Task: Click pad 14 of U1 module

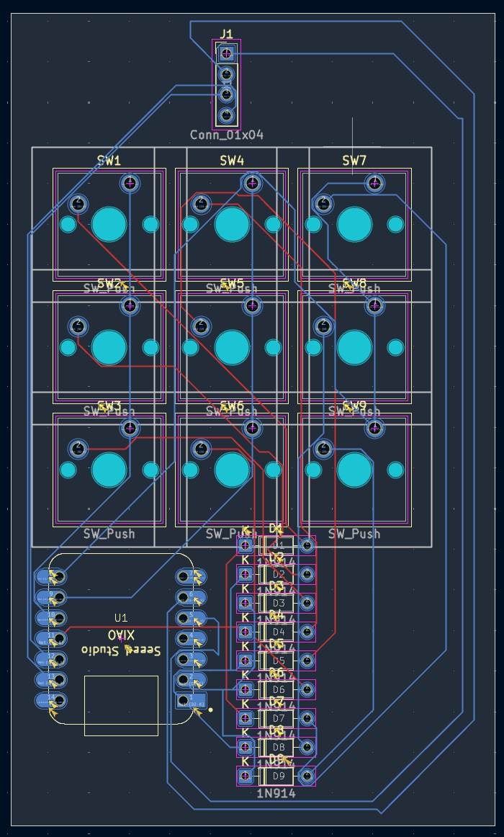Action: click(x=51, y=700)
